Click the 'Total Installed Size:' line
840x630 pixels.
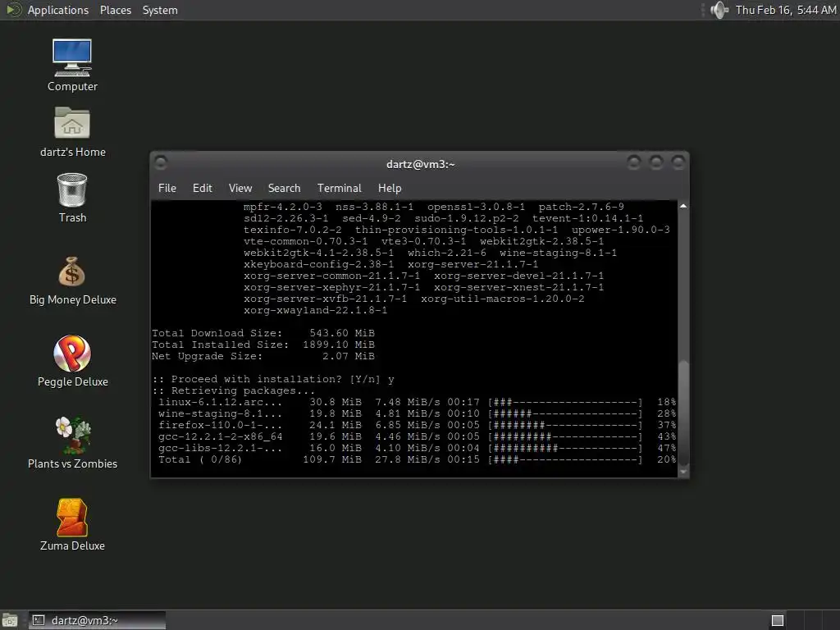click(263, 345)
